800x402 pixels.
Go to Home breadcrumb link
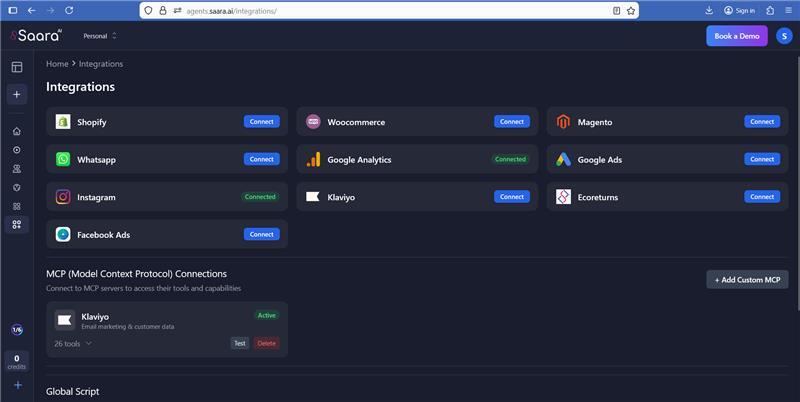[x=57, y=64]
